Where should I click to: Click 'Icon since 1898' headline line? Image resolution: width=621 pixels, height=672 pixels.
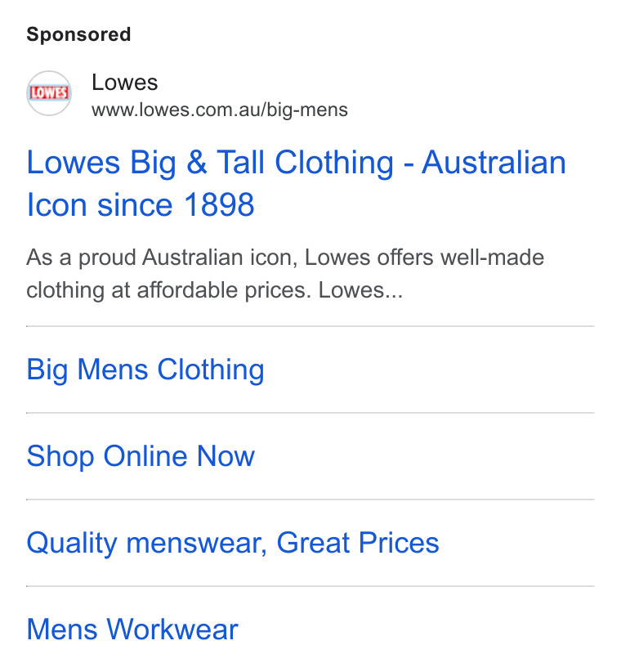(x=141, y=205)
